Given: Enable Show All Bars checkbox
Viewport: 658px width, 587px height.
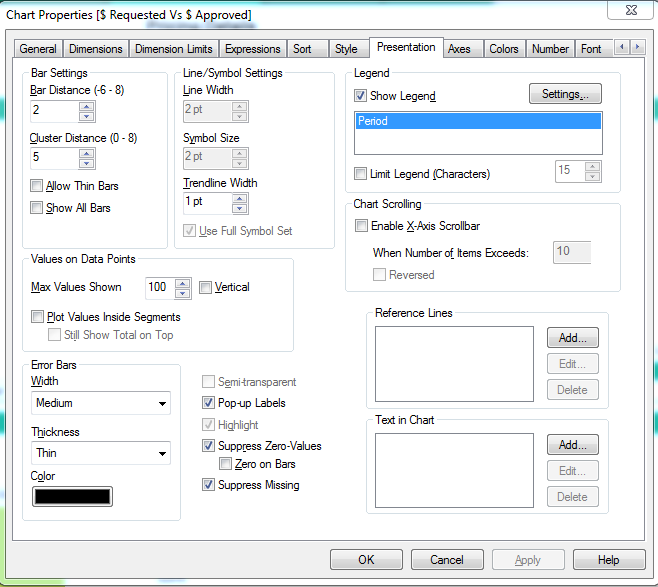Looking at the screenshot, I should [x=37, y=208].
